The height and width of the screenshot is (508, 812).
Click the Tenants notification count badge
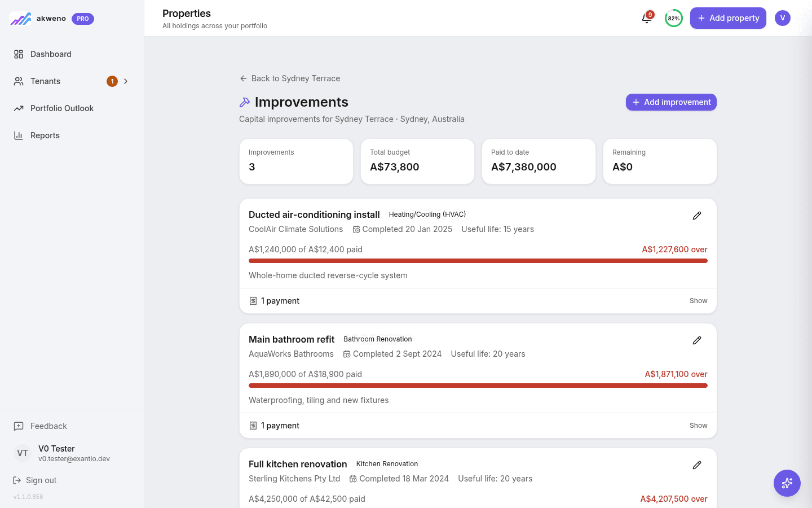(x=112, y=81)
